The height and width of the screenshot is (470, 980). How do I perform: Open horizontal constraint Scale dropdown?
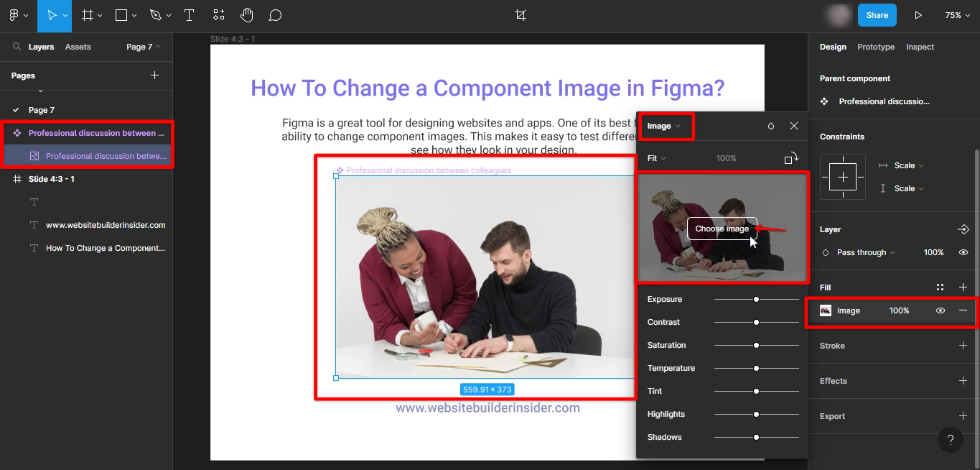coord(909,165)
